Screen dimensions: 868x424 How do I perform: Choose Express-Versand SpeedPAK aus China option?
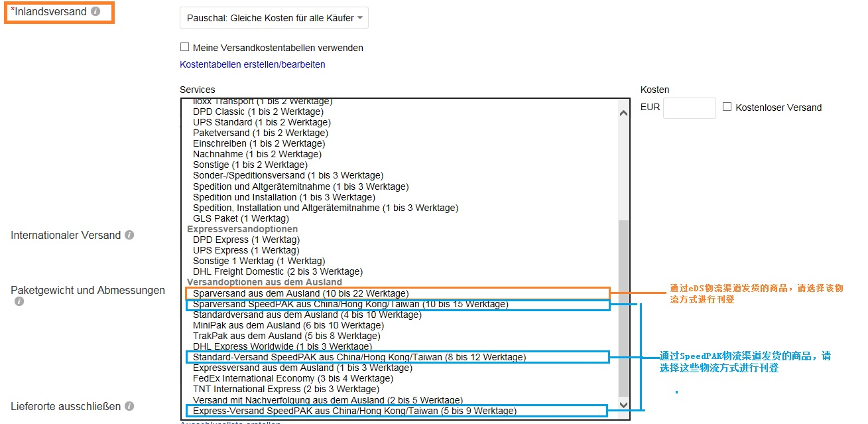click(x=354, y=411)
